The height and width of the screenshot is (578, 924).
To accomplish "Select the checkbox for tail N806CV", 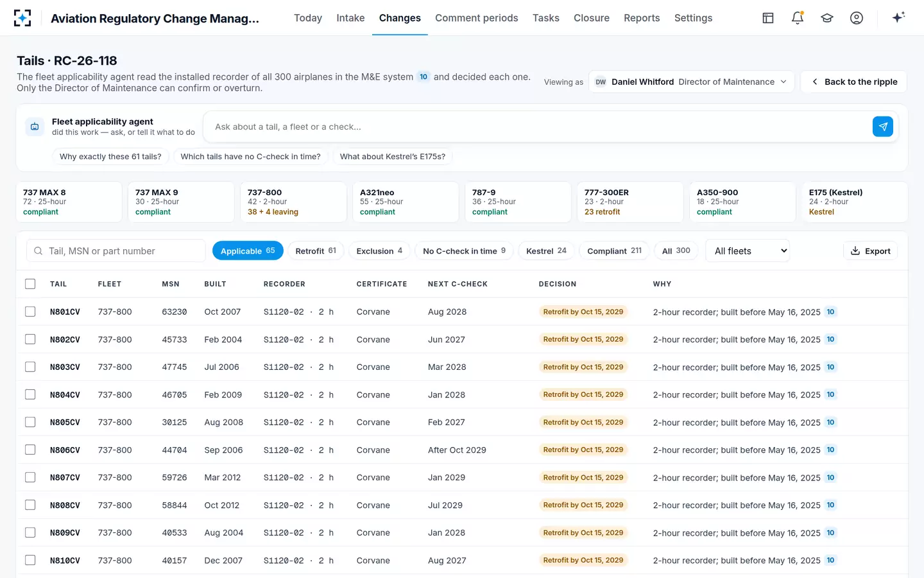I will click(x=30, y=450).
